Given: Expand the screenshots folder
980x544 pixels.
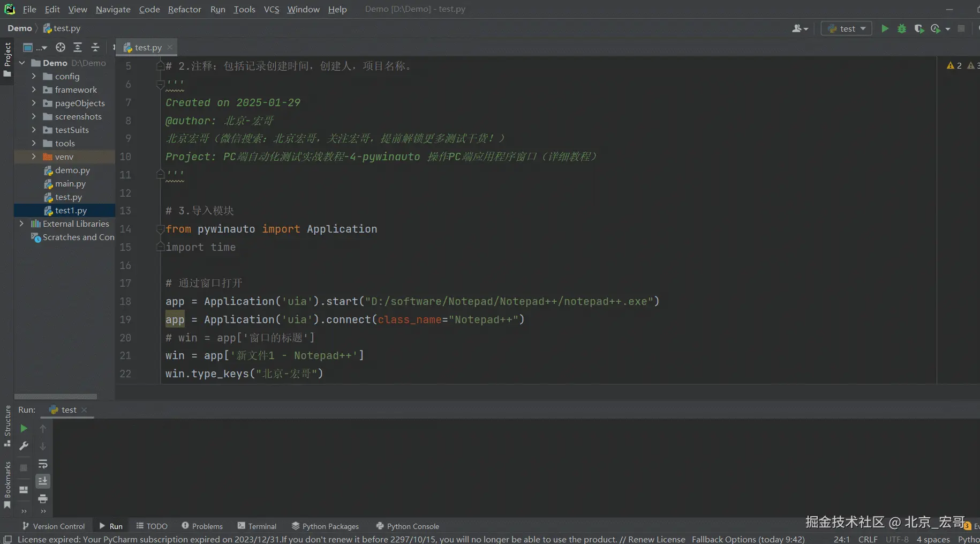Looking at the screenshot, I should 34,117.
